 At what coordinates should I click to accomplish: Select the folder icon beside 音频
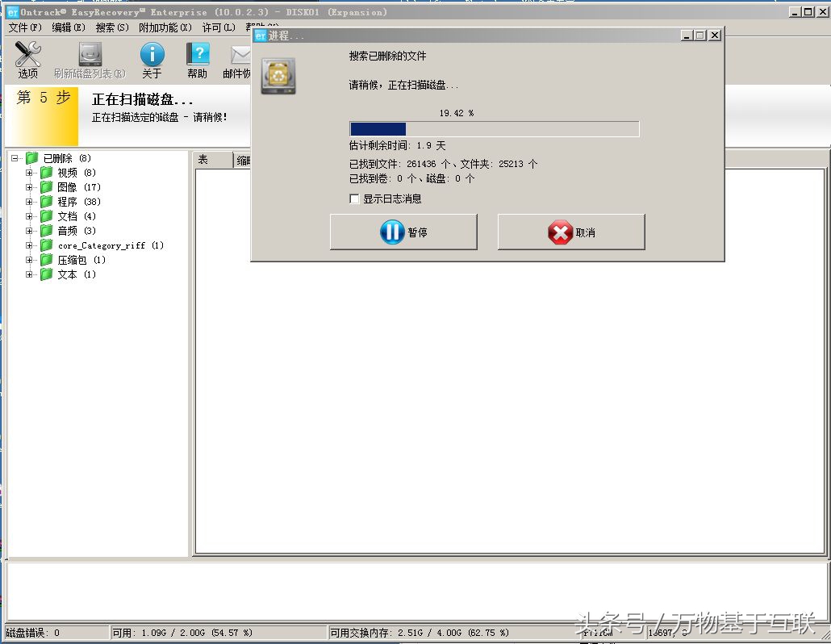click(x=47, y=231)
